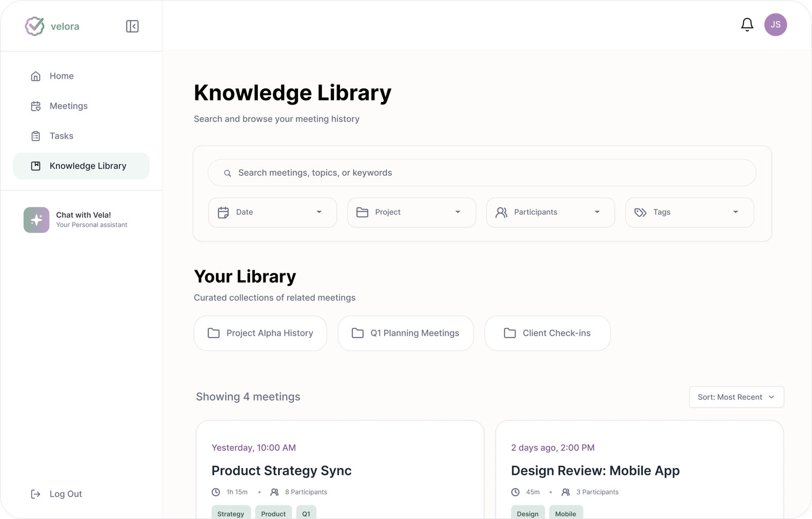Open Project Alpha History collection

pyautogui.click(x=260, y=333)
